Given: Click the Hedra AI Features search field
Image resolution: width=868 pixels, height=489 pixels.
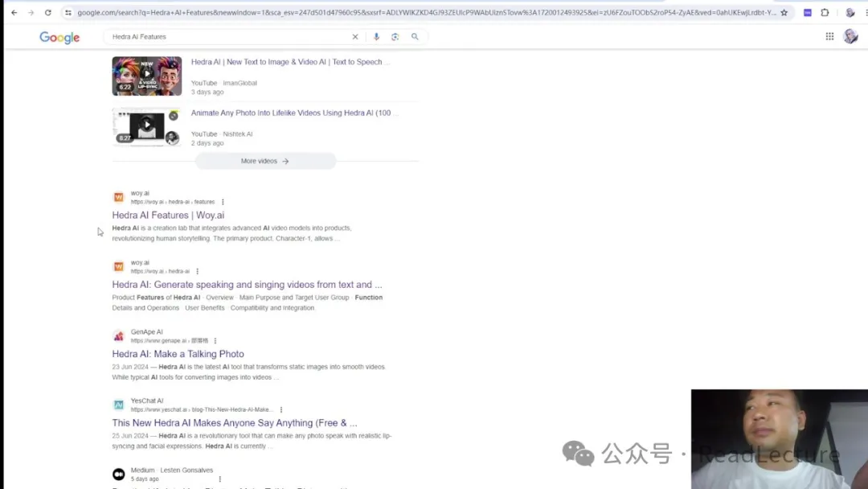Looking at the screenshot, I should tap(225, 37).
